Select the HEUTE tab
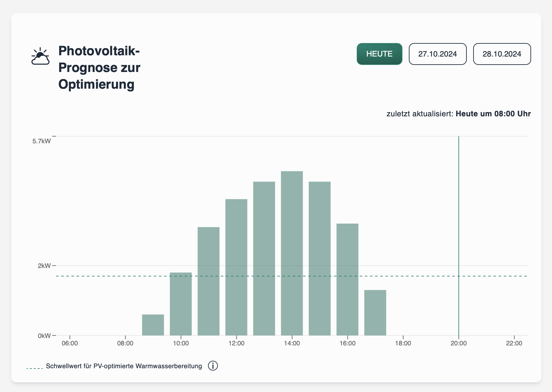Viewport: 552px width, 392px height. [x=379, y=54]
